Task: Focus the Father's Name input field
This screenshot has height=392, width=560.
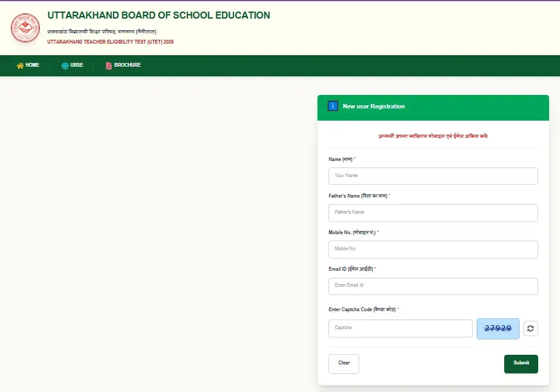Action: pos(433,212)
